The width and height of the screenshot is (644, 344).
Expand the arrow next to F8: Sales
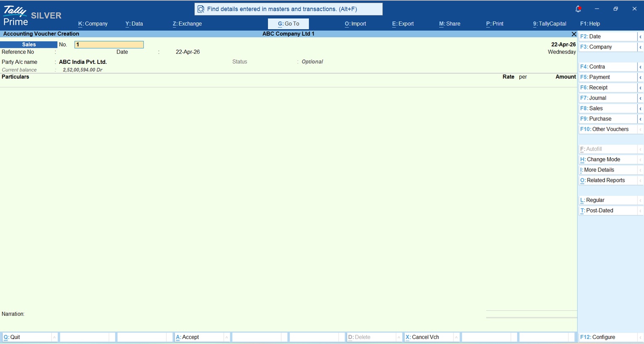[x=641, y=108]
